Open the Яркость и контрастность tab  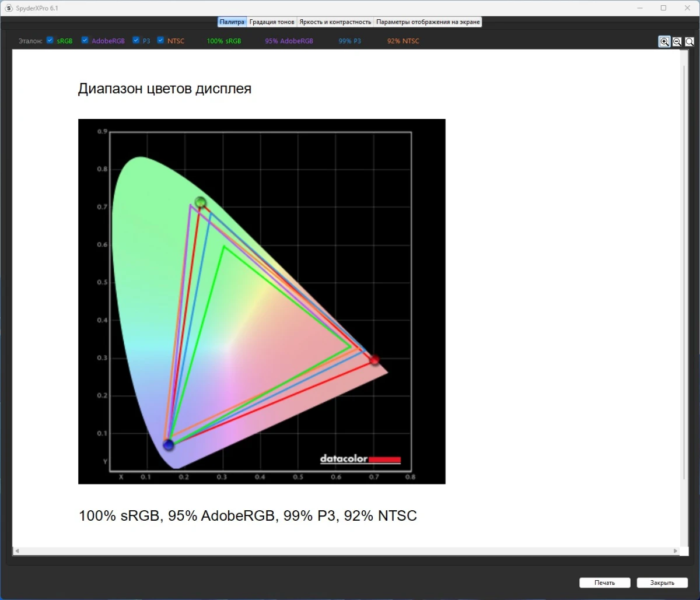[x=335, y=22]
